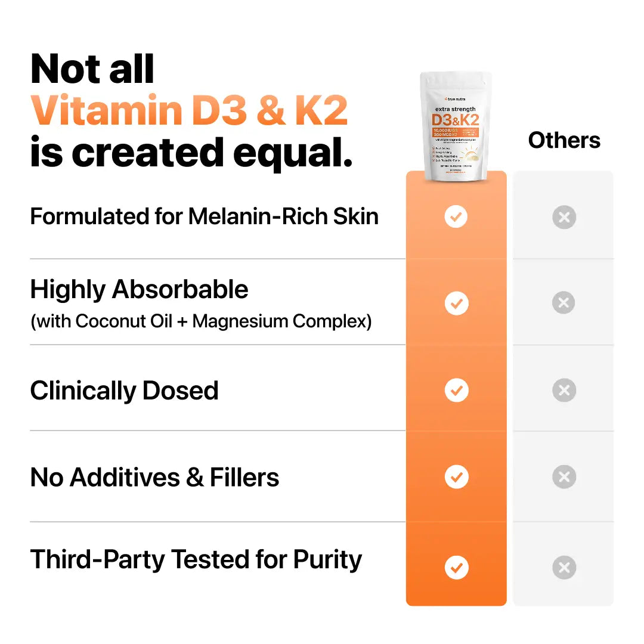
Task: Click the checkmark in Clinically Dosed row
Action: (456, 391)
